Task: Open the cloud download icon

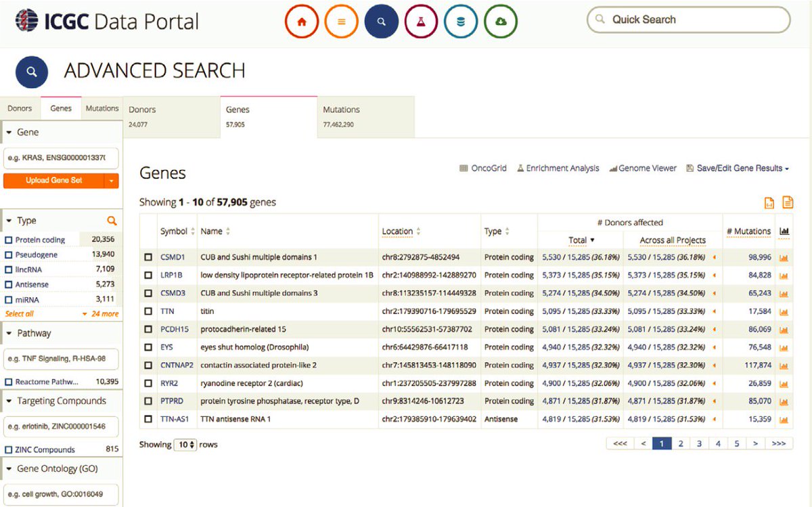Action: 501,22
